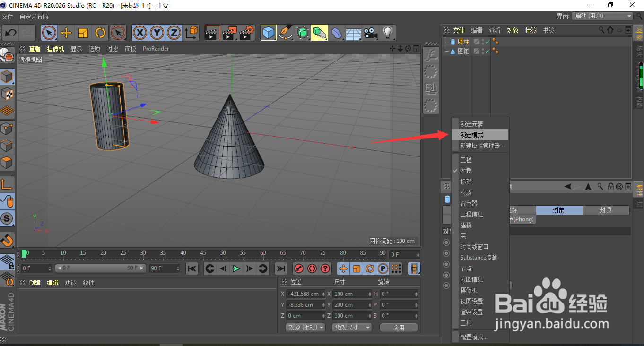Click the lock icon in Attribute Manager header
Image resolution: width=644 pixels, height=346 pixels.
pos(610,186)
